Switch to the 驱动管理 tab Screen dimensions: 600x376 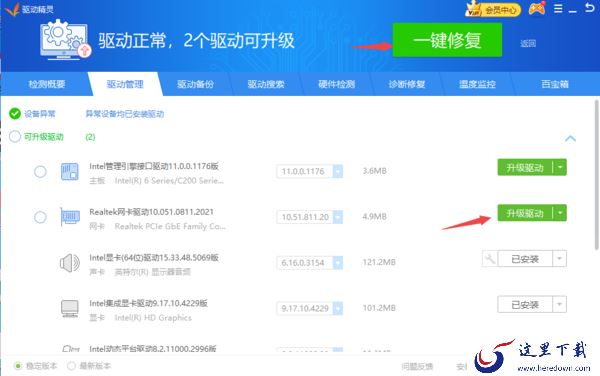pyautogui.click(x=125, y=84)
